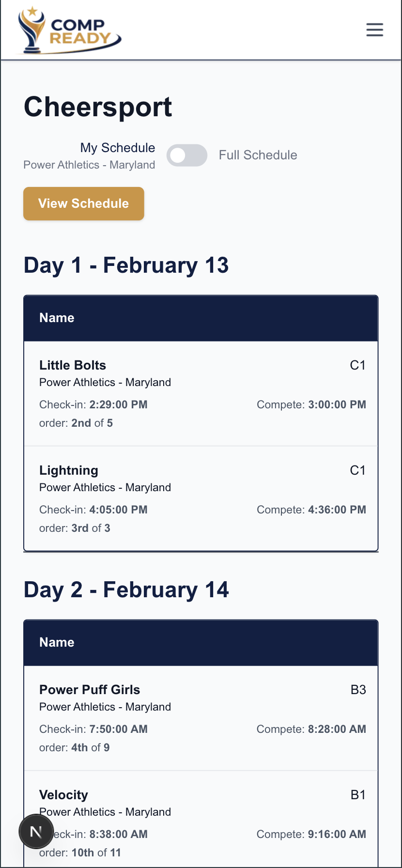Click the round N badge icon
Image resolution: width=402 pixels, height=868 pixels.
point(36,832)
